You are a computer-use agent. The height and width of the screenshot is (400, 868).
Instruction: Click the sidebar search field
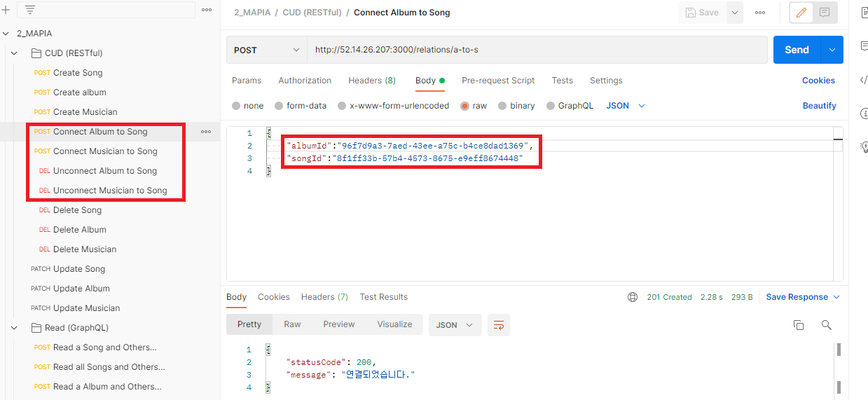[106, 10]
